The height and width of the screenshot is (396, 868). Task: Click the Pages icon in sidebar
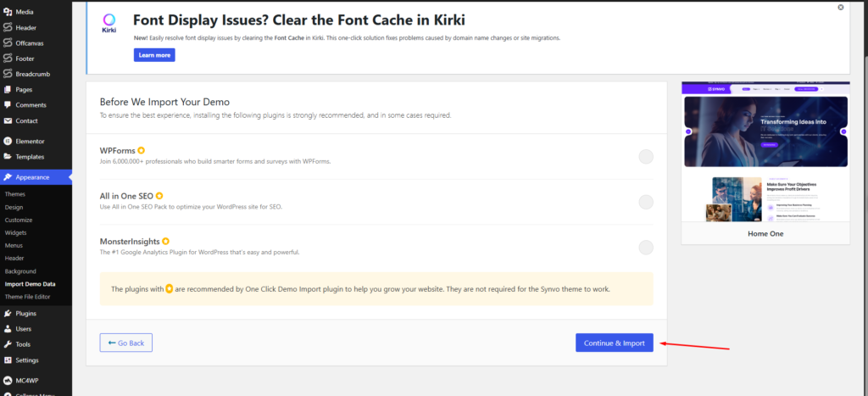tap(8, 89)
